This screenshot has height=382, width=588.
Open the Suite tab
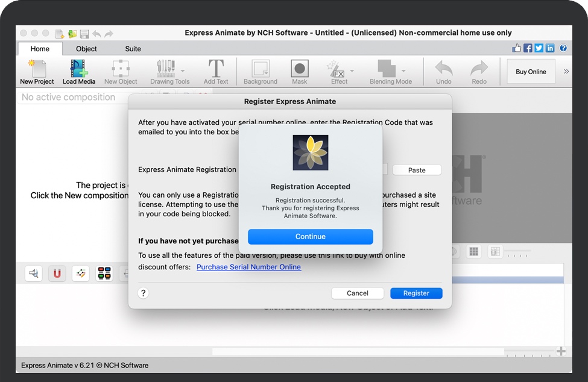tap(133, 49)
